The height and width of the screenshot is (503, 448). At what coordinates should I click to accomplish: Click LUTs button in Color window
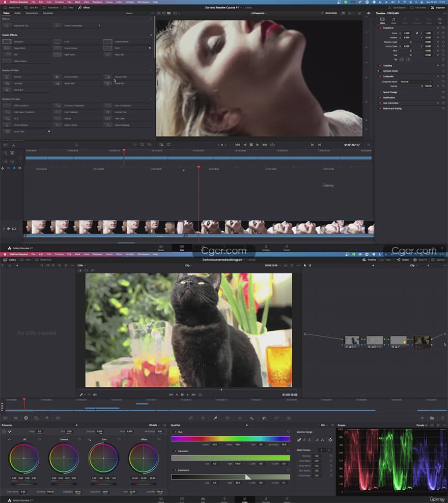25,259
